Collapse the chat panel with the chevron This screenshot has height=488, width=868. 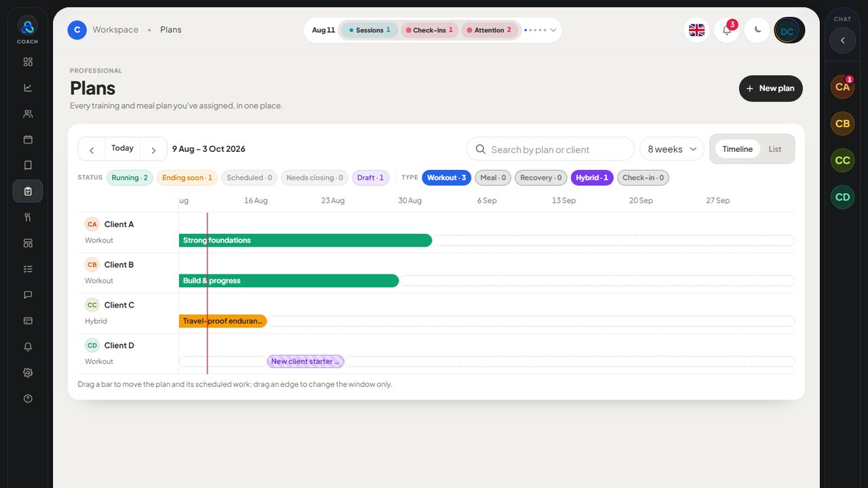point(842,41)
